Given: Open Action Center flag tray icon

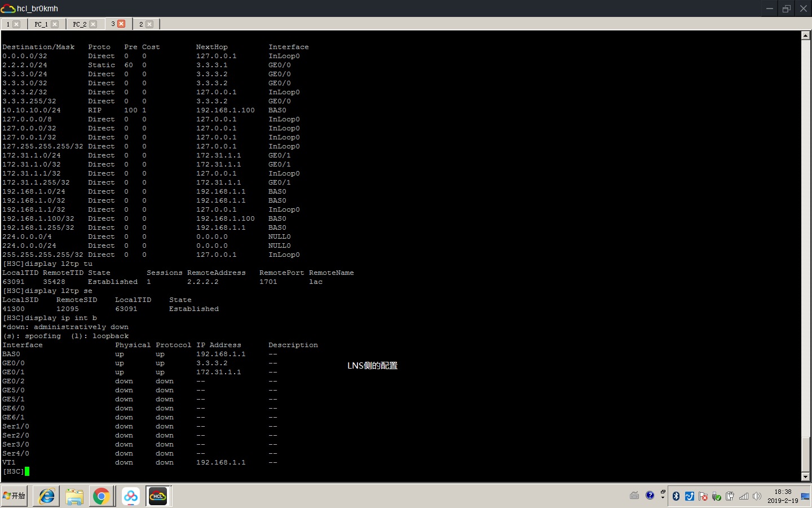Looking at the screenshot, I should click(703, 496).
